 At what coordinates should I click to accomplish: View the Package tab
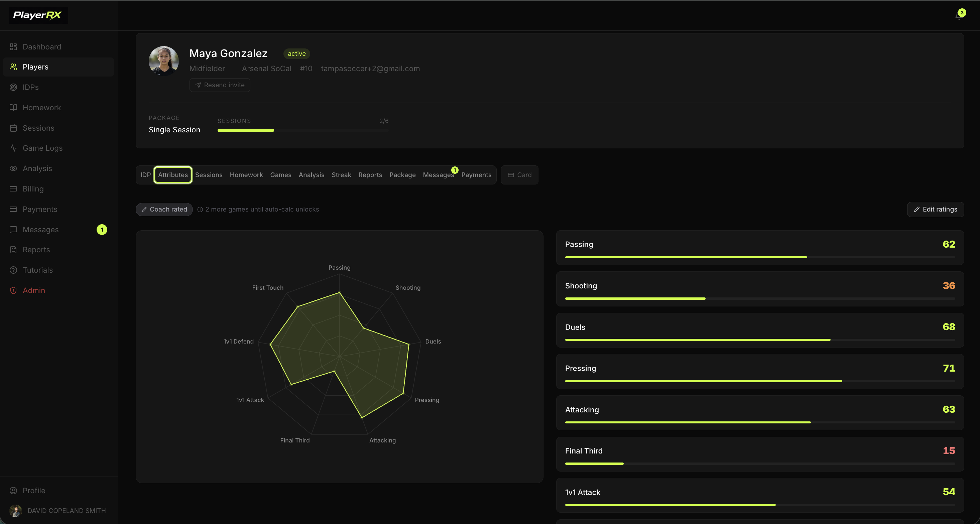(x=402, y=175)
